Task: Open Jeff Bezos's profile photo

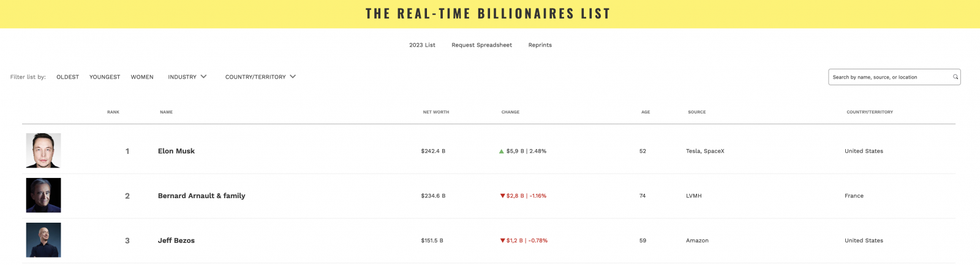Action: (43, 240)
